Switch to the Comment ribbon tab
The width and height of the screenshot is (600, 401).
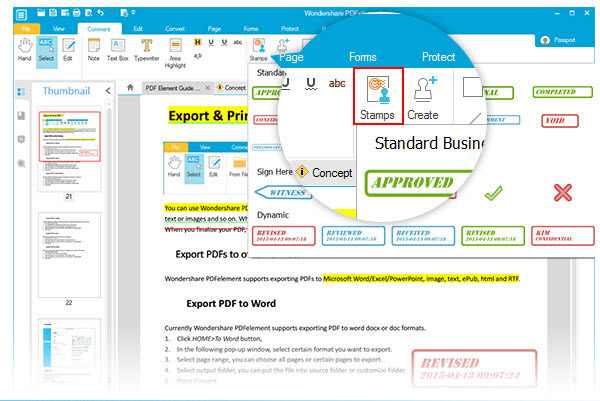tap(99, 29)
